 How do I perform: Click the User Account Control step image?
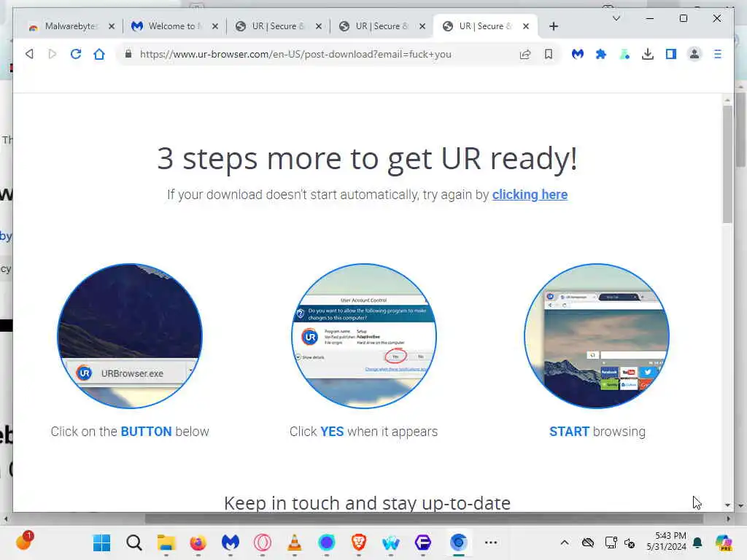(x=363, y=335)
